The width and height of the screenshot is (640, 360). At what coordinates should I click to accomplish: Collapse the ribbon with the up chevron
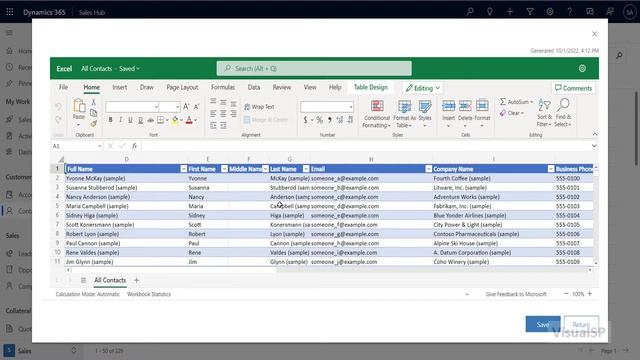point(595,134)
